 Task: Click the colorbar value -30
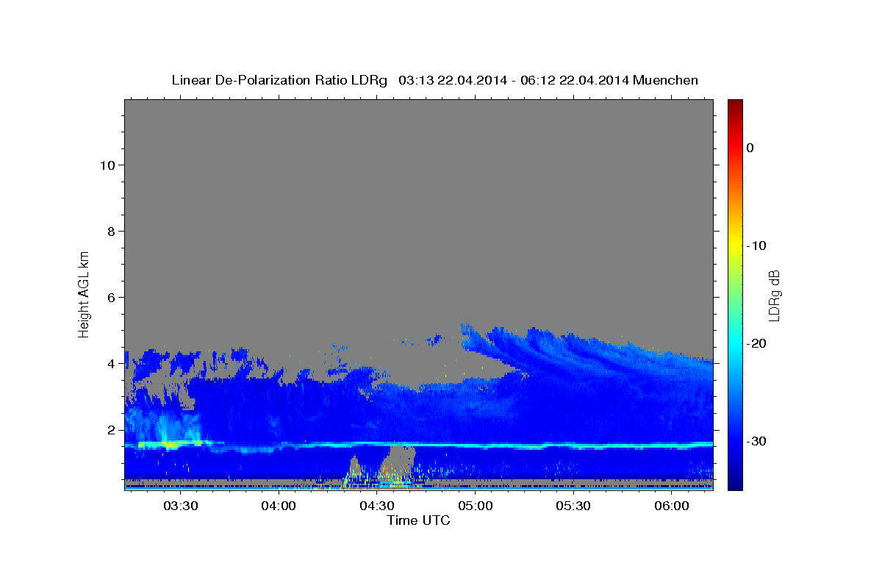756,441
